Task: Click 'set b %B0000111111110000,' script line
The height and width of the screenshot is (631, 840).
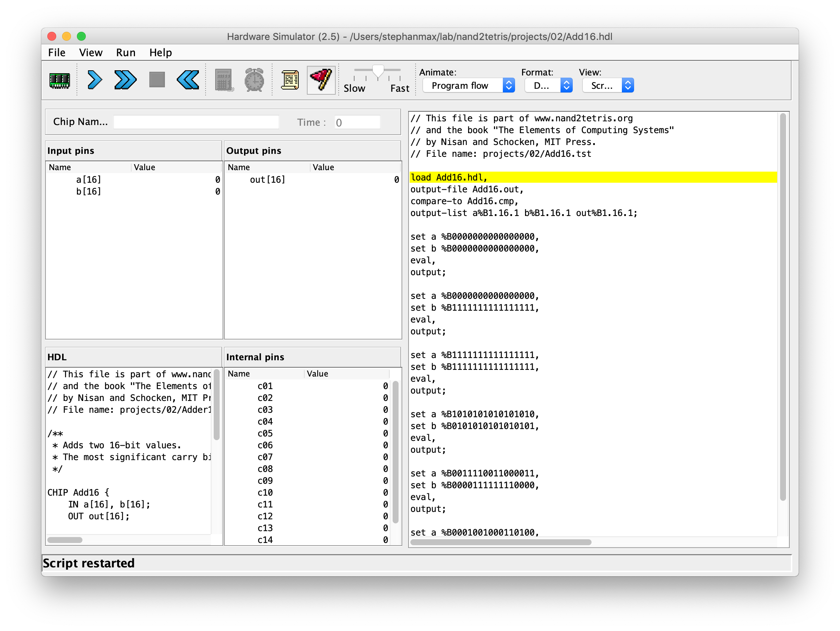Action: [x=475, y=485]
